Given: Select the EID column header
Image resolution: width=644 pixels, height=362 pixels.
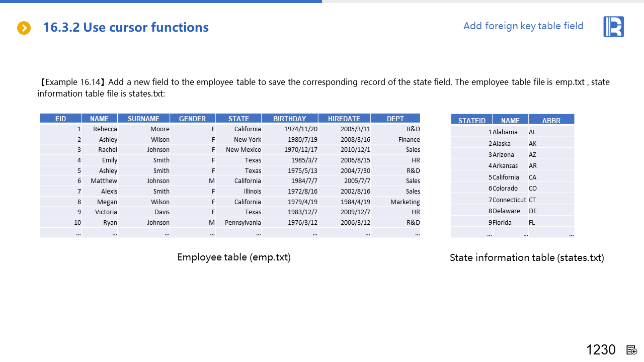Looking at the screenshot, I should click(60, 119).
